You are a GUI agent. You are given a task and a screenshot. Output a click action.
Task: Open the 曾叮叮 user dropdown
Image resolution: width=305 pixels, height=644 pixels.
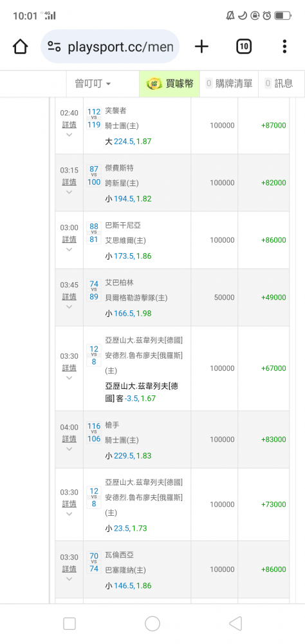[93, 84]
